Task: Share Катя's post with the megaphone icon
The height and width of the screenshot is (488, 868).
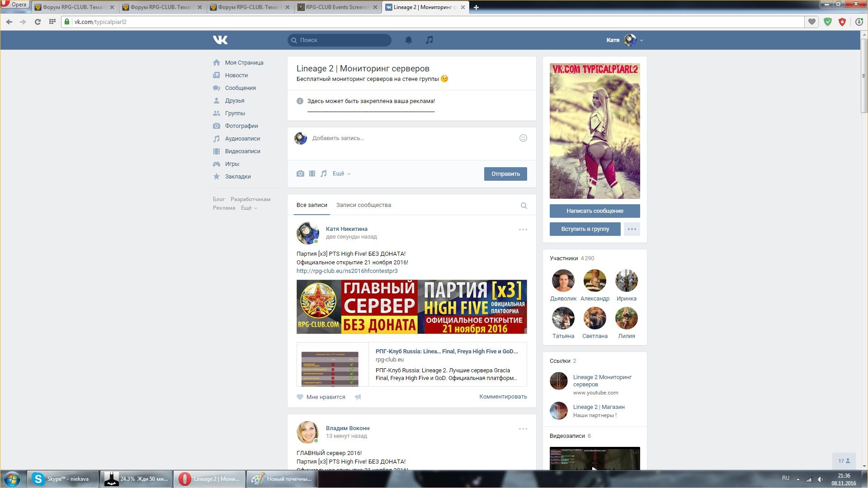Action: click(358, 397)
